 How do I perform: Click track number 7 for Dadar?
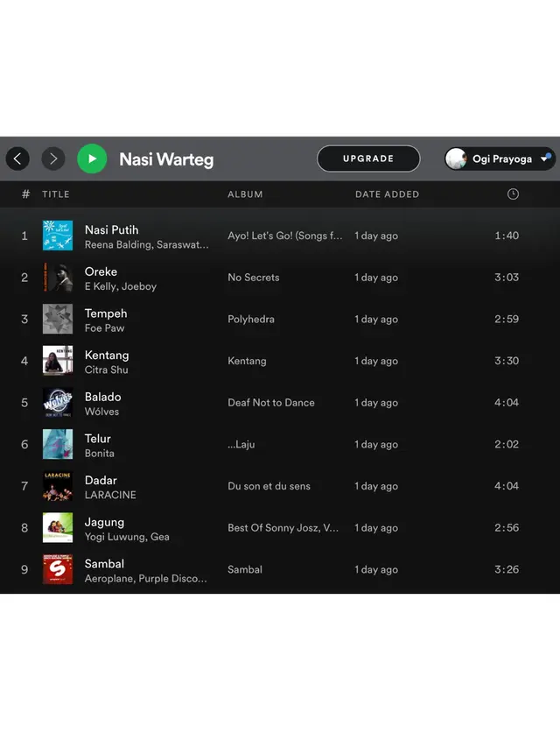24,486
